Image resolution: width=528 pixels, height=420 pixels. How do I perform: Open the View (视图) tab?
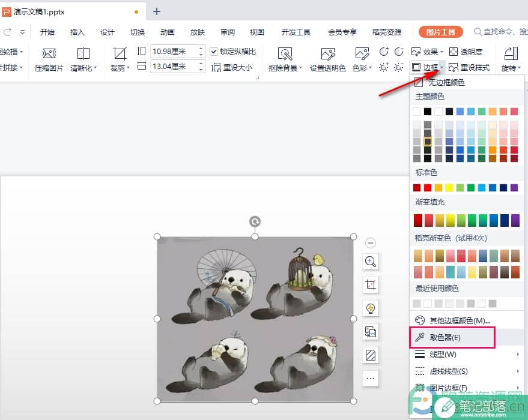click(x=257, y=32)
